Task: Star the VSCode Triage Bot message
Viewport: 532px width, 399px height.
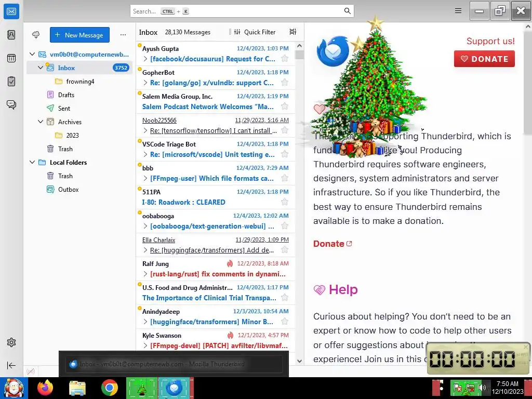Action: point(285,154)
